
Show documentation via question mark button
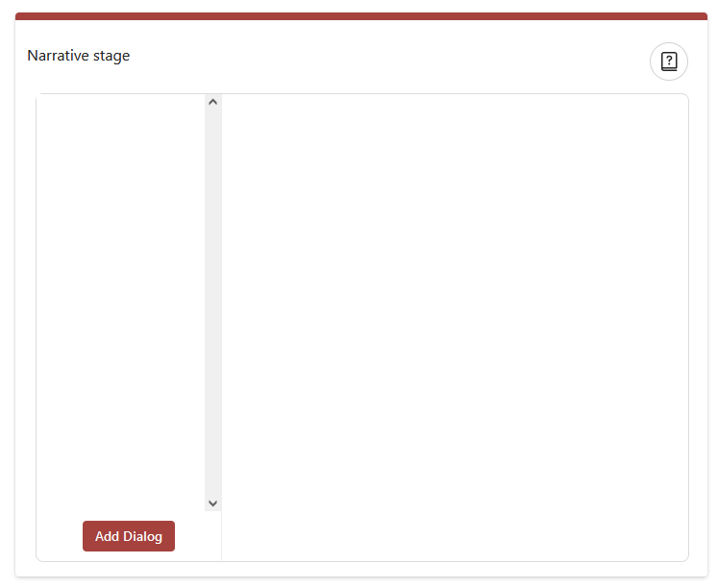[x=669, y=61]
